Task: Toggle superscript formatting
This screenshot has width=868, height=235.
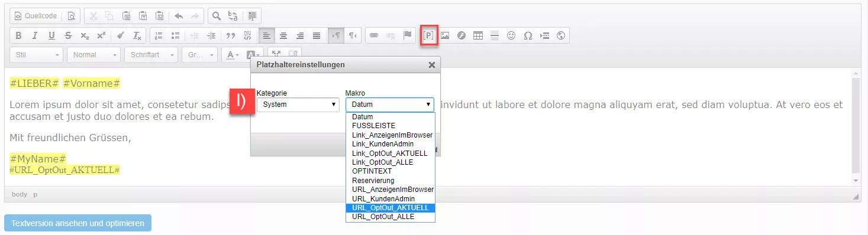Action: [x=101, y=35]
